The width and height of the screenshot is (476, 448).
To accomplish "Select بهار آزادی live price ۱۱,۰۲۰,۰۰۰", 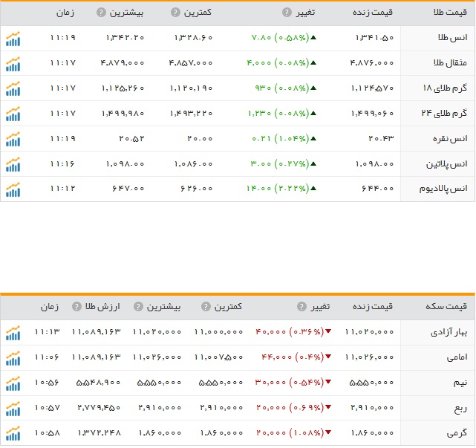I will tap(369, 332).
